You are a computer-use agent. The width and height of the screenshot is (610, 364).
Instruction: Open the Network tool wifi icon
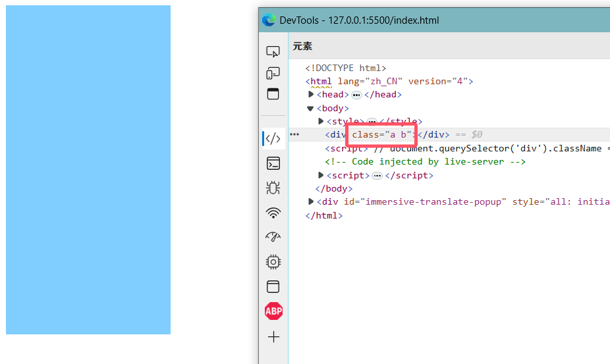[x=273, y=213]
